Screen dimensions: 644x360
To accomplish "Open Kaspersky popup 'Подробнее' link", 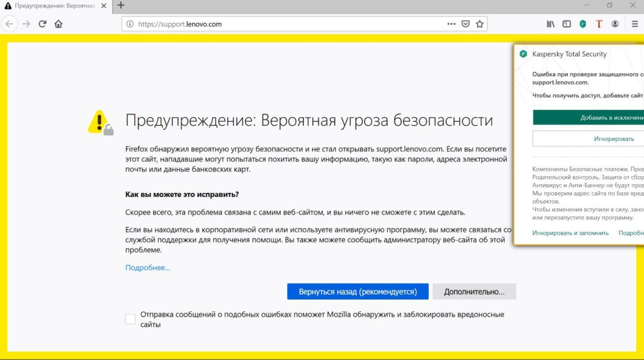I will [x=631, y=233].
